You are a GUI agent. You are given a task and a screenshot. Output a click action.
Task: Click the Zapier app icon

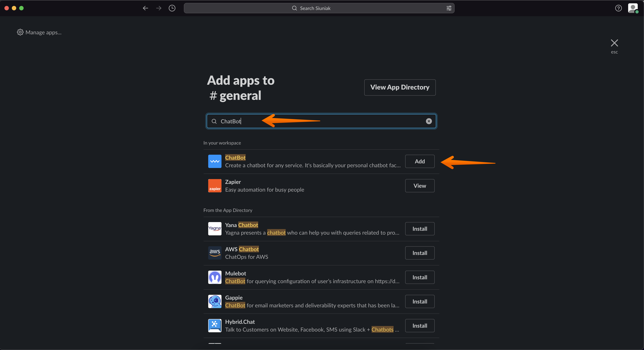(x=215, y=186)
